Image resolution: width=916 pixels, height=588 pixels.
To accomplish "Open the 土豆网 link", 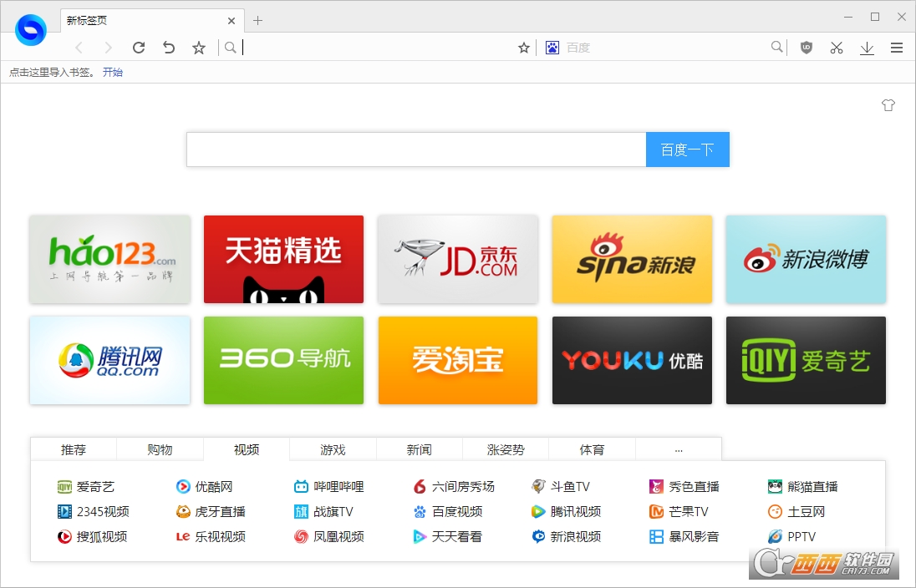I will click(x=796, y=511).
